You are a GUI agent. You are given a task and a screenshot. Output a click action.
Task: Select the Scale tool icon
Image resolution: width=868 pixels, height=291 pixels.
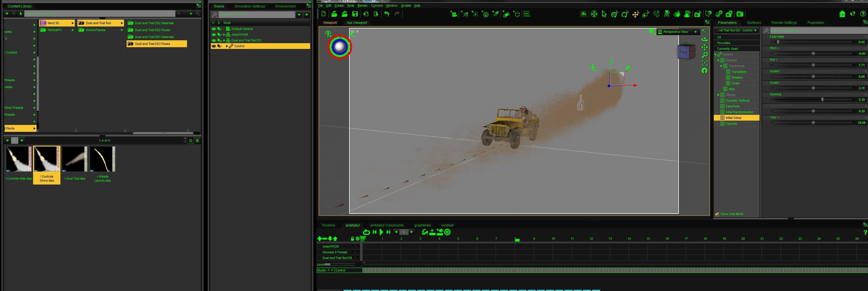646,14
